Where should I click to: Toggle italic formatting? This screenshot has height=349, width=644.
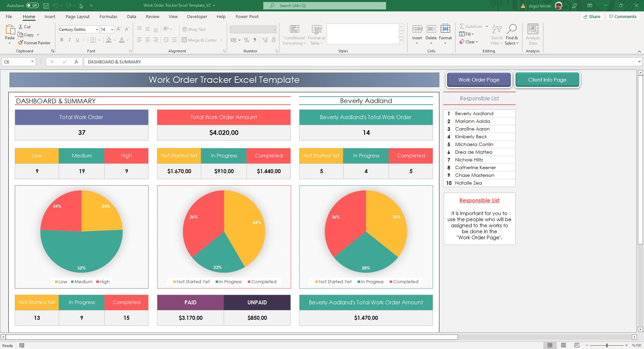[70, 40]
